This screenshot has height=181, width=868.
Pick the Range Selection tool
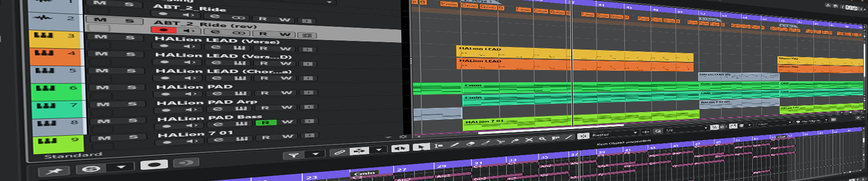tap(438, 146)
